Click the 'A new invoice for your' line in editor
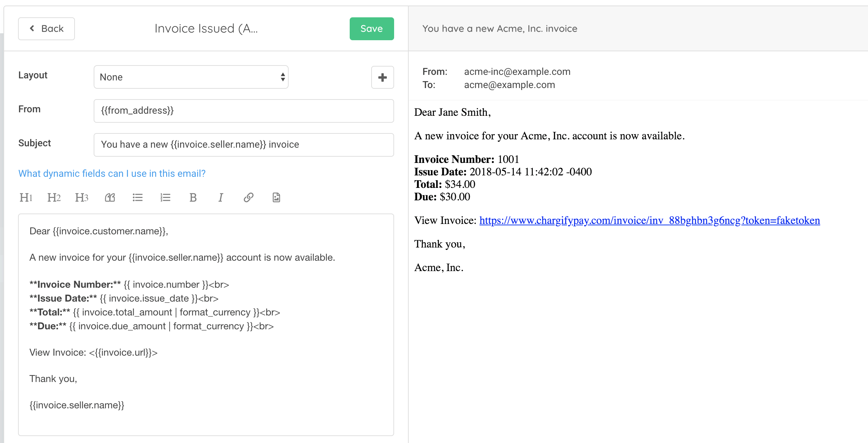The image size is (868, 443). pyautogui.click(x=182, y=258)
